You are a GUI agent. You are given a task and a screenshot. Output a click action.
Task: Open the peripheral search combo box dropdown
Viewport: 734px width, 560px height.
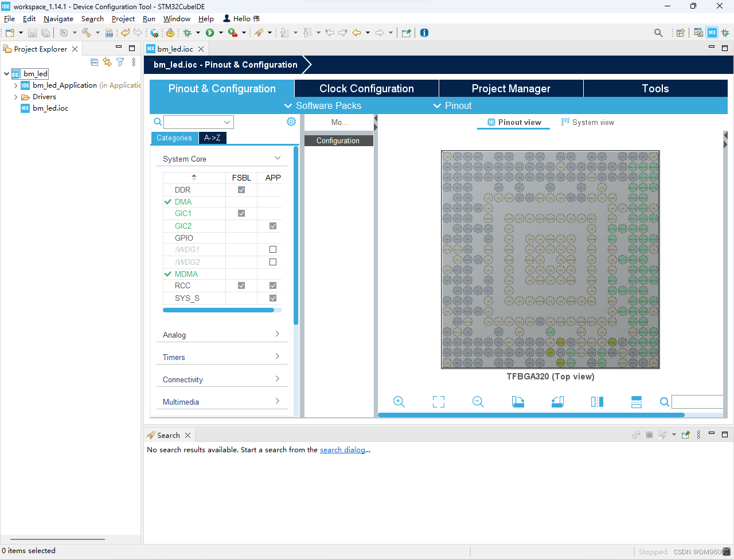click(228, 122)
